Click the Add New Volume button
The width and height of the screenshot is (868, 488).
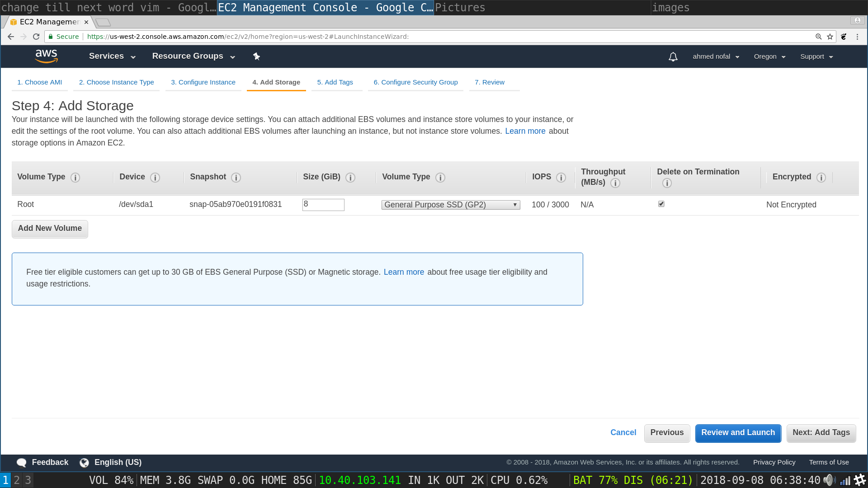[x=50, y=229]
